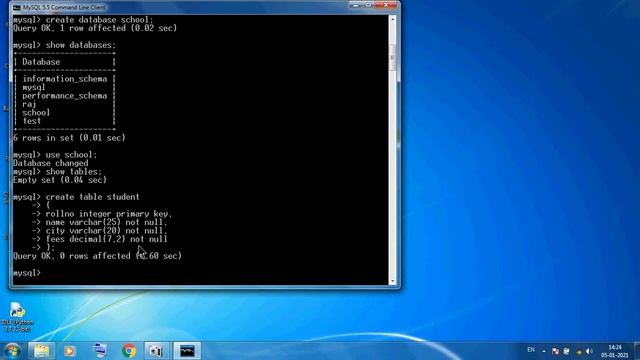Open the volume speaker tray icon

click(589, 351)
